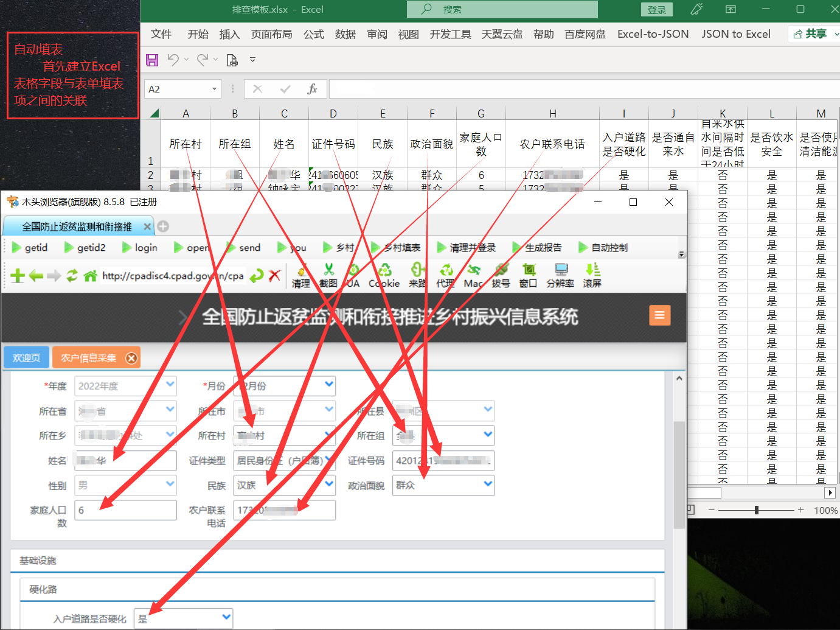Image resolution: width=840 pixels, height=630 pixels.
Task: Go back with the browser back arrow
Action: [x=36, y=276]
